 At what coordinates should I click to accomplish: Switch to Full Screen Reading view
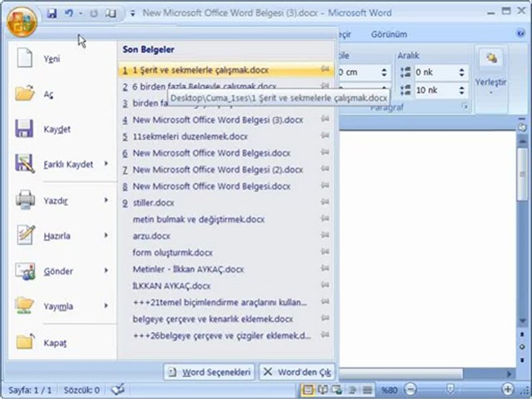pos(322,390)
